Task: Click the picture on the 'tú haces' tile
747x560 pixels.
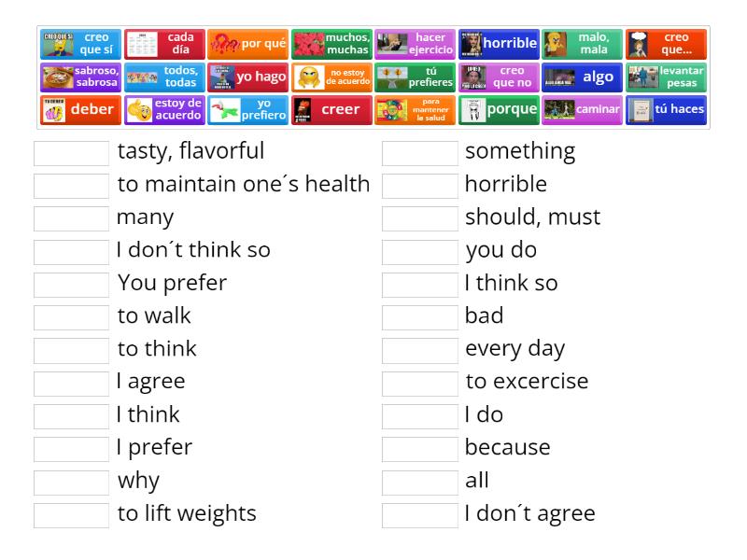Action: point(641,110)
